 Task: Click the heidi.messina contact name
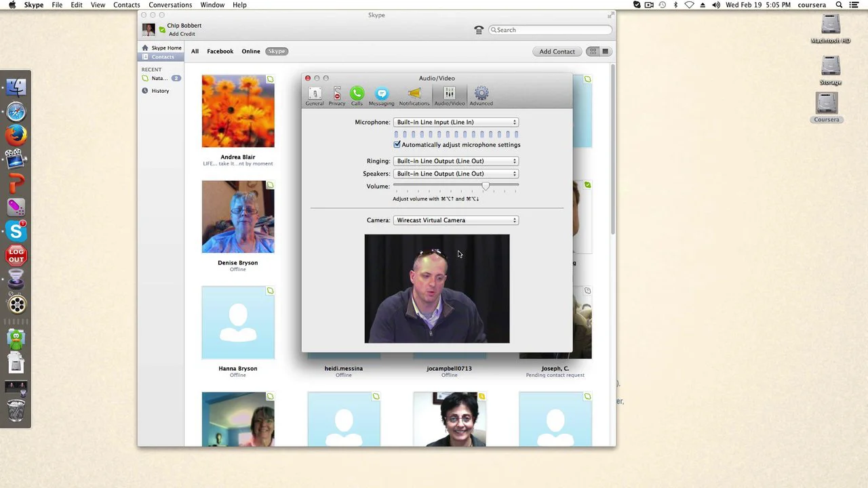[344, 369]
